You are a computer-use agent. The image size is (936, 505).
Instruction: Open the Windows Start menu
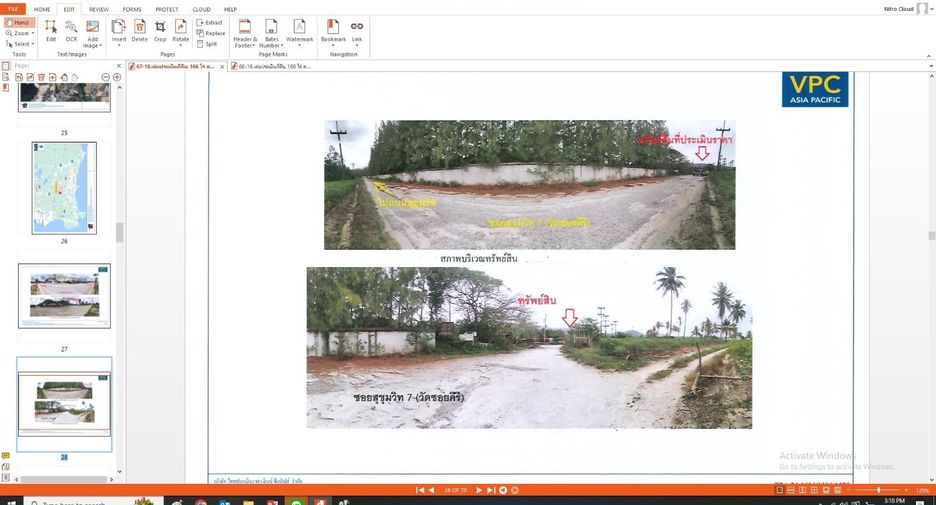click(x=10, y=502)
